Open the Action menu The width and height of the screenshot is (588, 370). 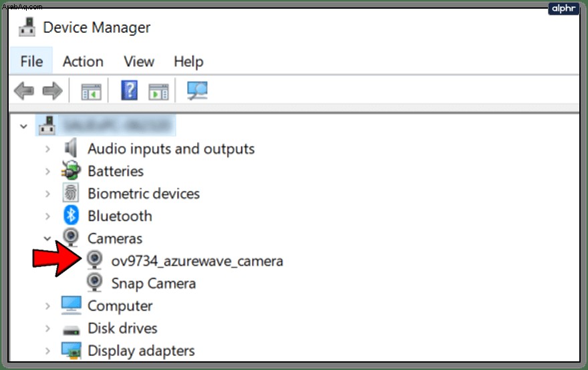pos(83,61)
